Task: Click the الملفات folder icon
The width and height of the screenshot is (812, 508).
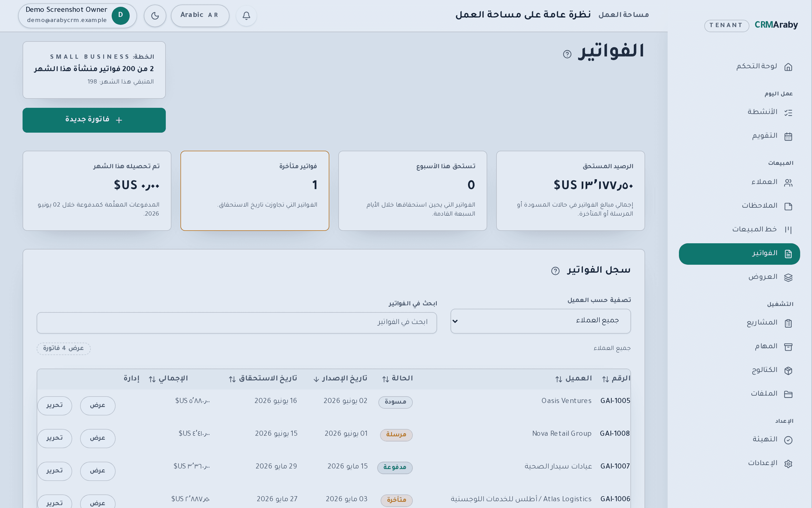Action: (x=788, y=394)
